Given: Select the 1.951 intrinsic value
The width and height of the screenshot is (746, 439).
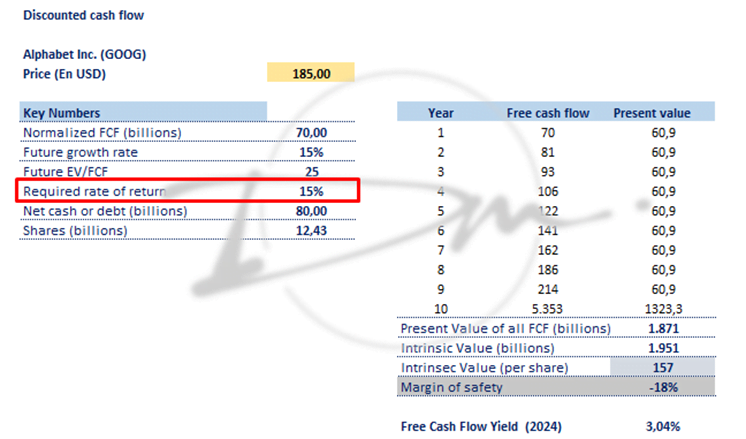Looking at the screenshot, I should [x=663, y=348].
